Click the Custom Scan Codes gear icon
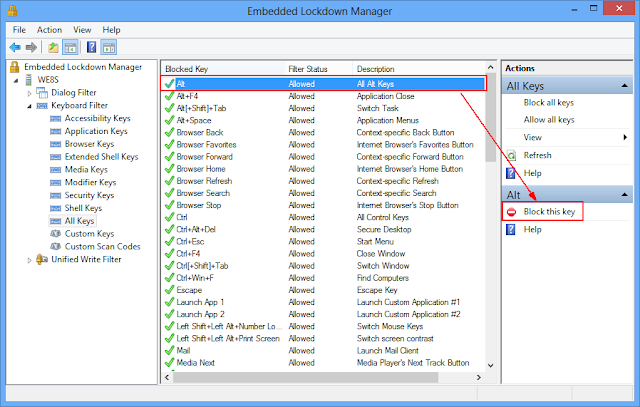This screenshot has height=407, width=640. coord(56,247)
